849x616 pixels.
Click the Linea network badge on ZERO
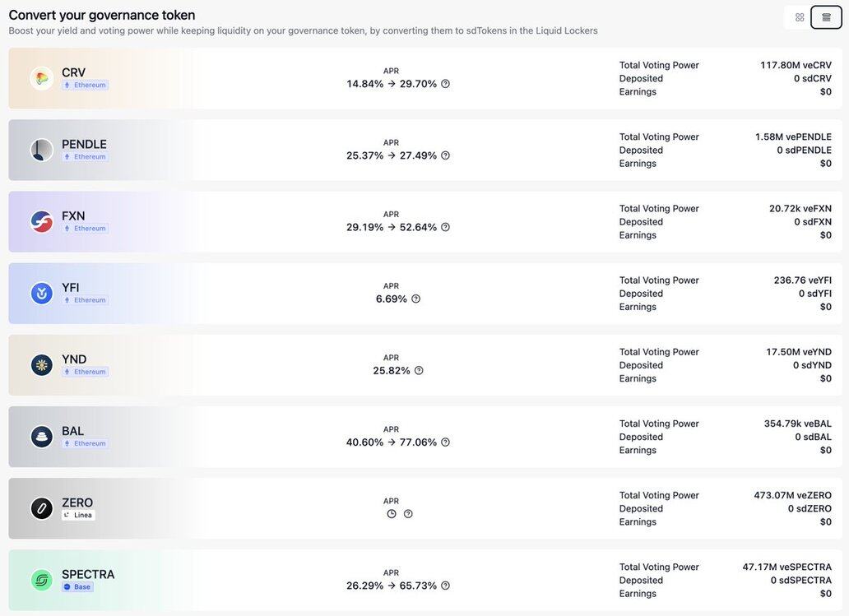pyautogui.click(x=79, y=515)
